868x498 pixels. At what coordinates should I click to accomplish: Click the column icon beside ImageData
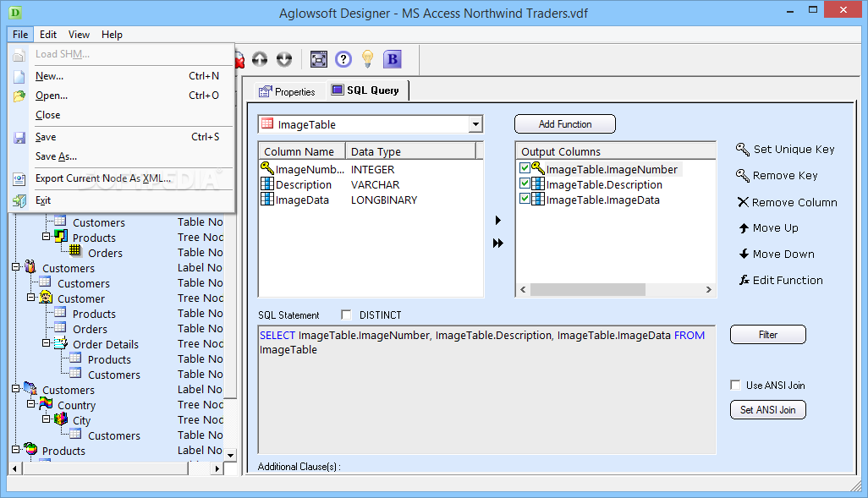pyautogui.click(x=267, y=199)
